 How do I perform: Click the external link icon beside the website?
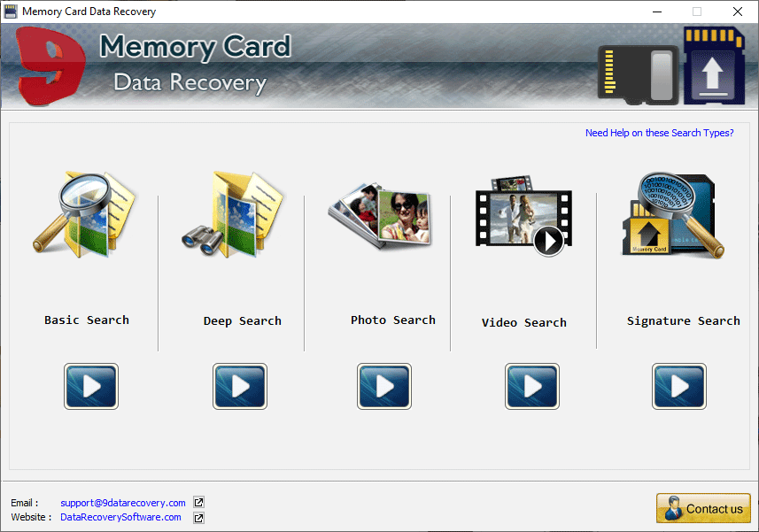198,518
